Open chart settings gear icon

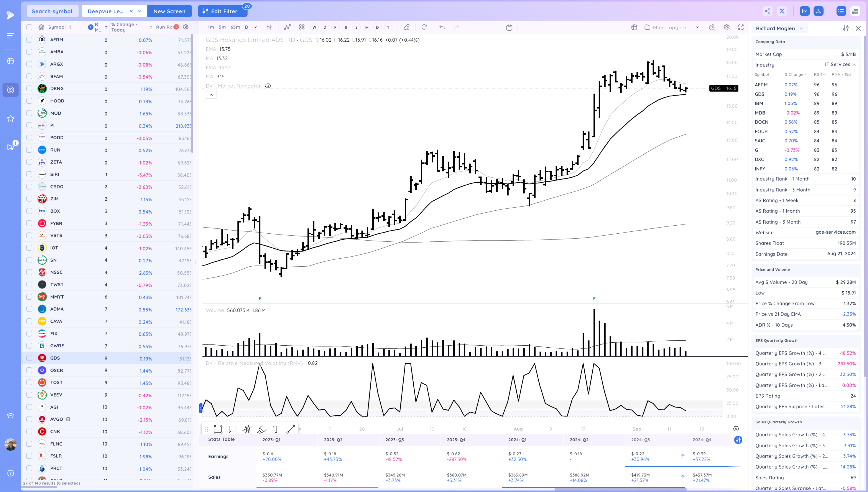tap(727, 27)
